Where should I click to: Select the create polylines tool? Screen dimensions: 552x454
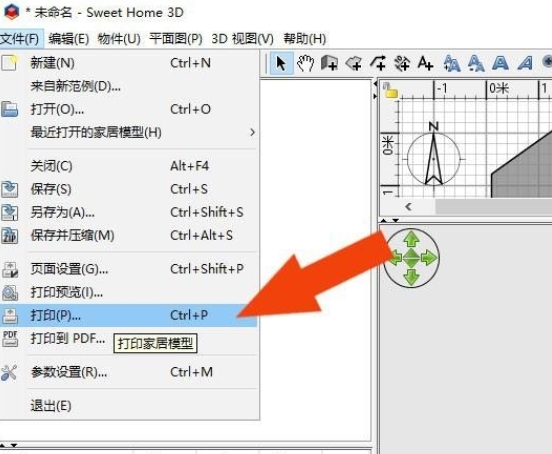(x=378, y=63)
